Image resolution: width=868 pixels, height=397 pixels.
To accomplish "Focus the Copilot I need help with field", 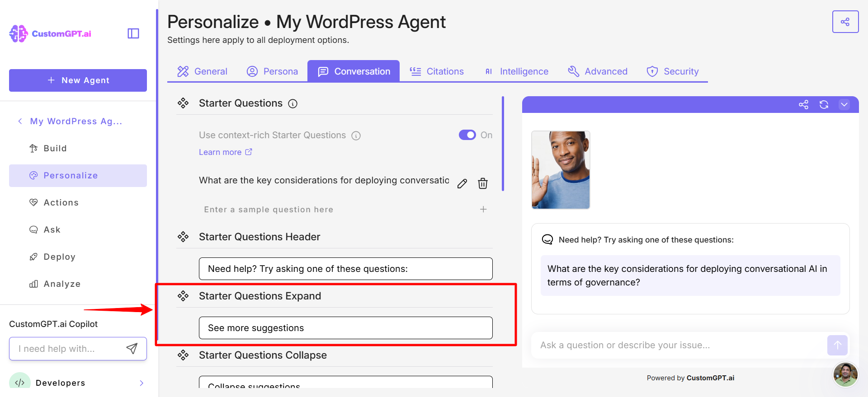I will 68,349.
